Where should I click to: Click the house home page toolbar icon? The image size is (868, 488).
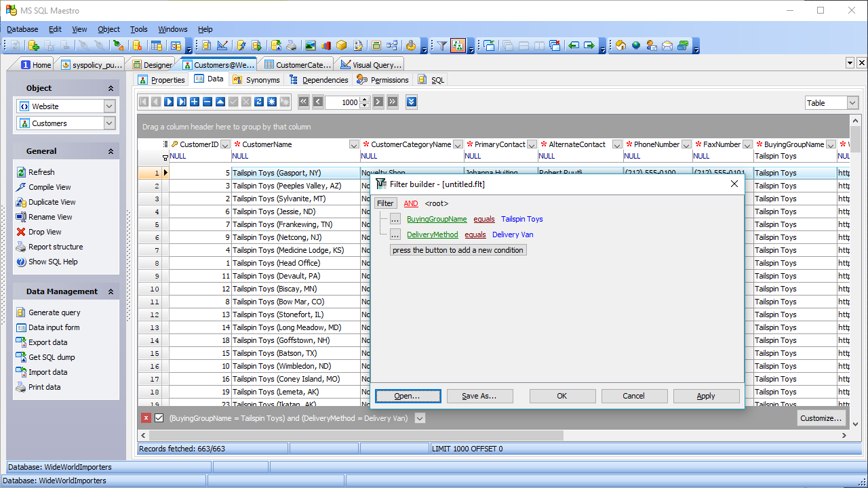click(620, 45)
